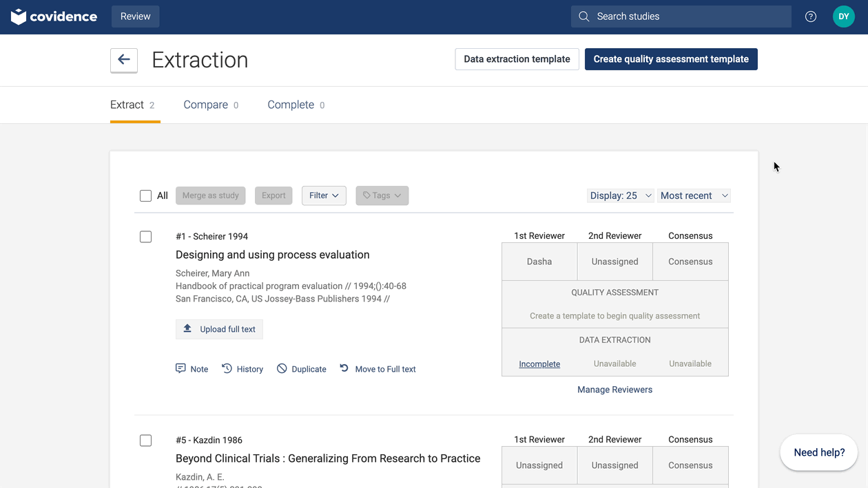Select the Scheirer 1994 study checkbox

[x=146, y=237]
